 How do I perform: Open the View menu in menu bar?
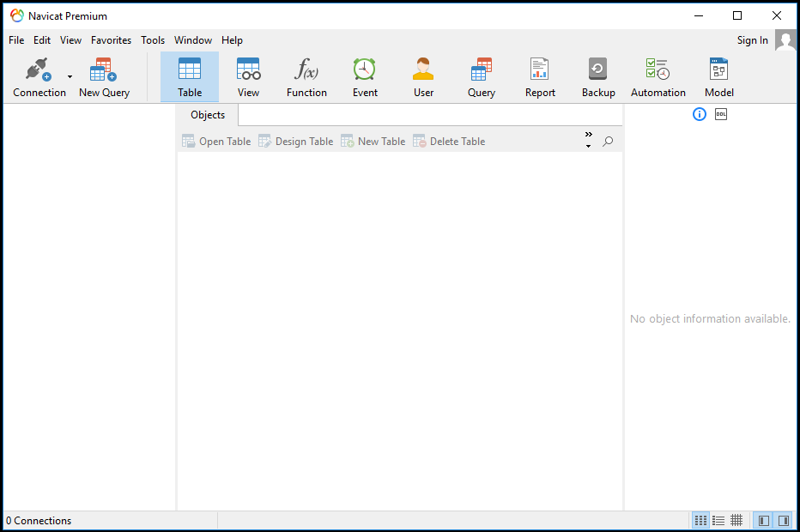tap(70, 40)
